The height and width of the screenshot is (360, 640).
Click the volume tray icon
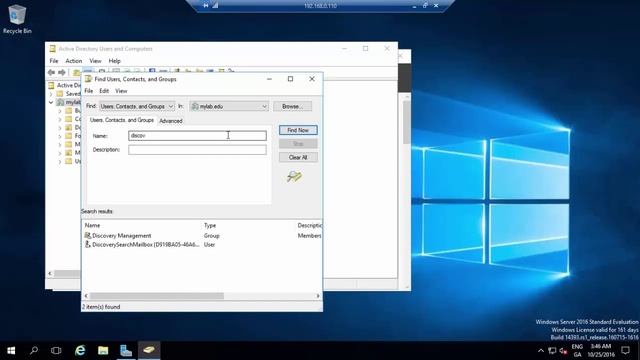pos(563,350)
